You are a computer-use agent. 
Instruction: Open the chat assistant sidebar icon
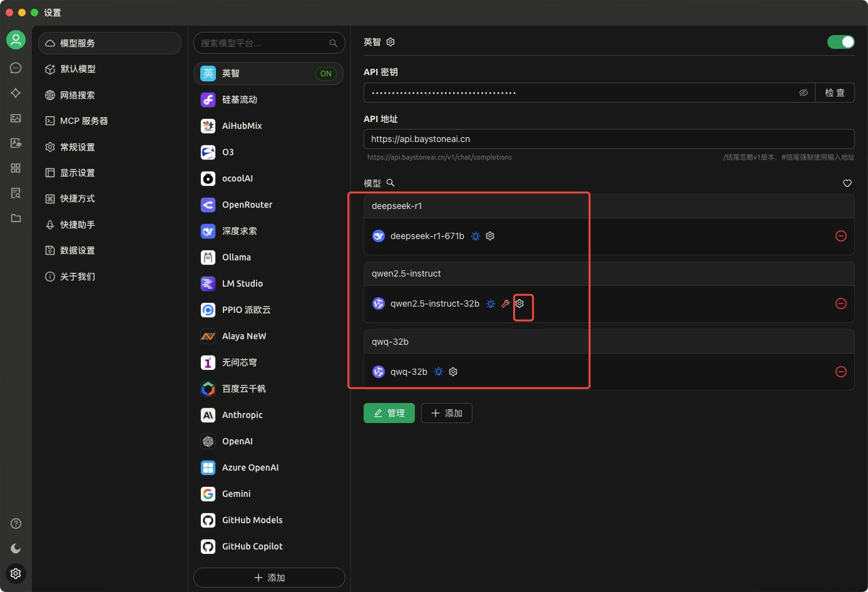pos(16,68)
